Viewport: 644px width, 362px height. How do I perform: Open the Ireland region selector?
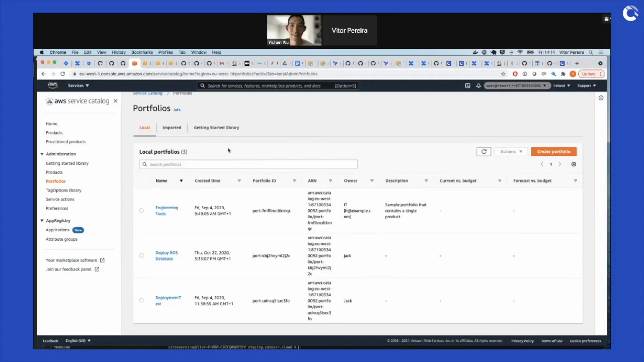(x=561, y=85)
